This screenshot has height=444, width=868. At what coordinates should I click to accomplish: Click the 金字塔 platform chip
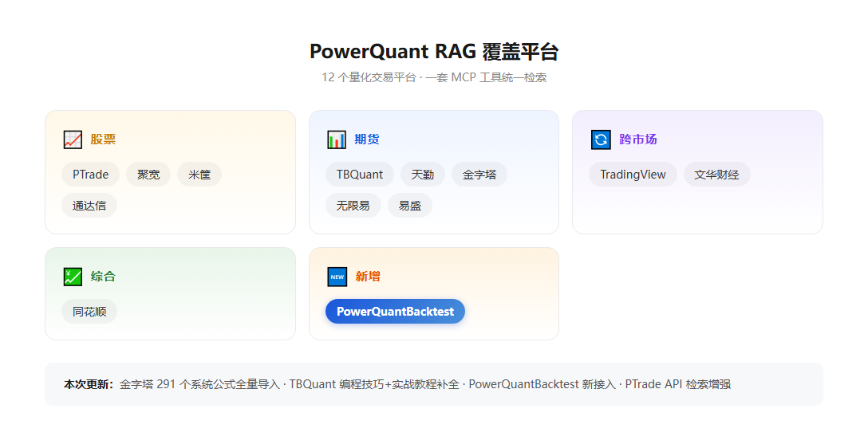pyautogui.click(x=479, y=174)
